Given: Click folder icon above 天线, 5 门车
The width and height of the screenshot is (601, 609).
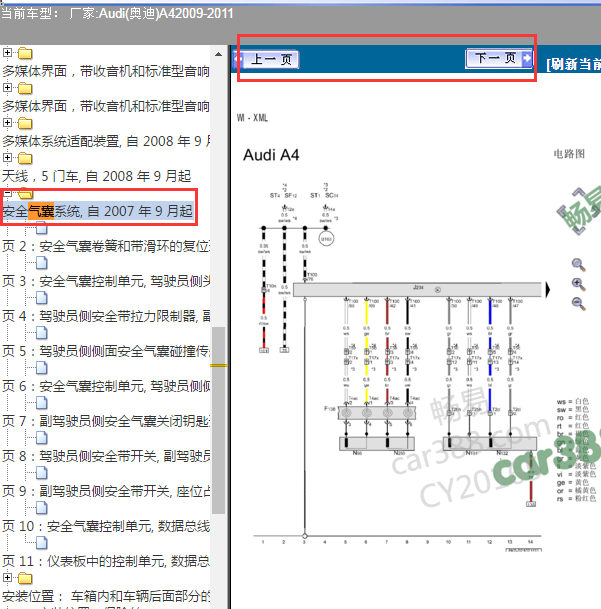Looking at the screenshot, I should coord(25,158).
